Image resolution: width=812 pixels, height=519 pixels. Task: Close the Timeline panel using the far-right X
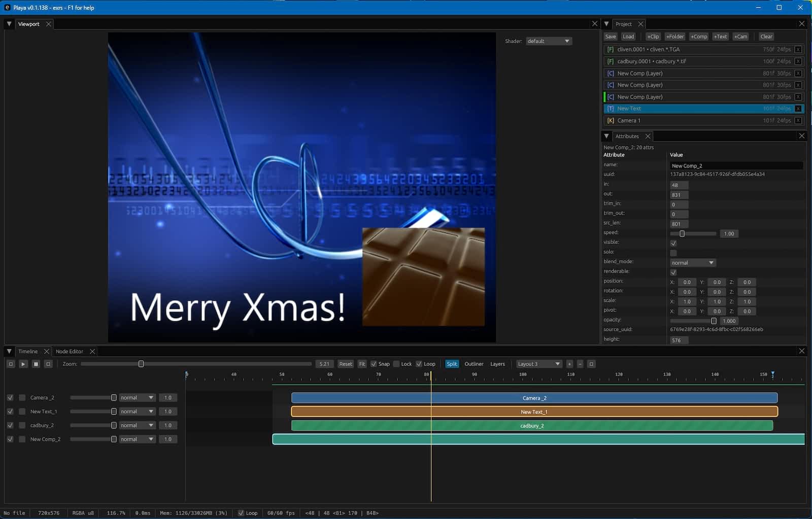point(802,351)
